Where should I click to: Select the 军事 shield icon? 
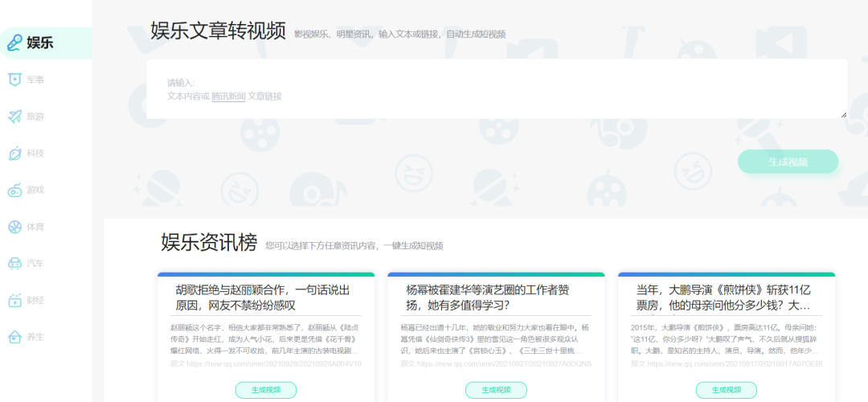(14, 80)
